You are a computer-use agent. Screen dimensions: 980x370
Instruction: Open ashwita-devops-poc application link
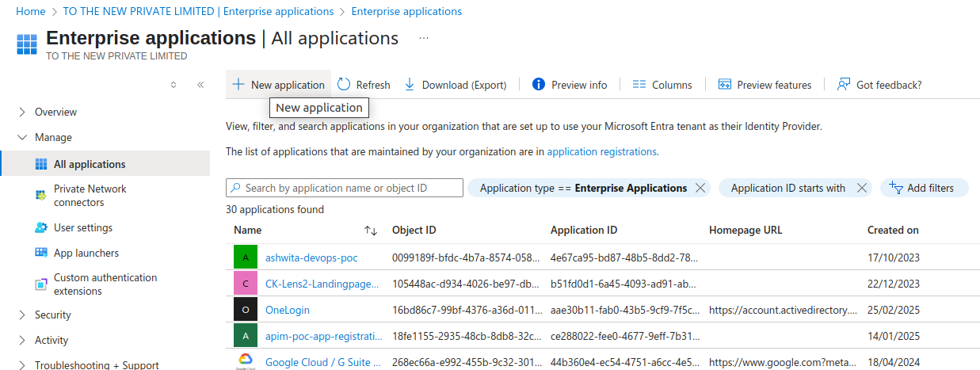pos(311,257)
